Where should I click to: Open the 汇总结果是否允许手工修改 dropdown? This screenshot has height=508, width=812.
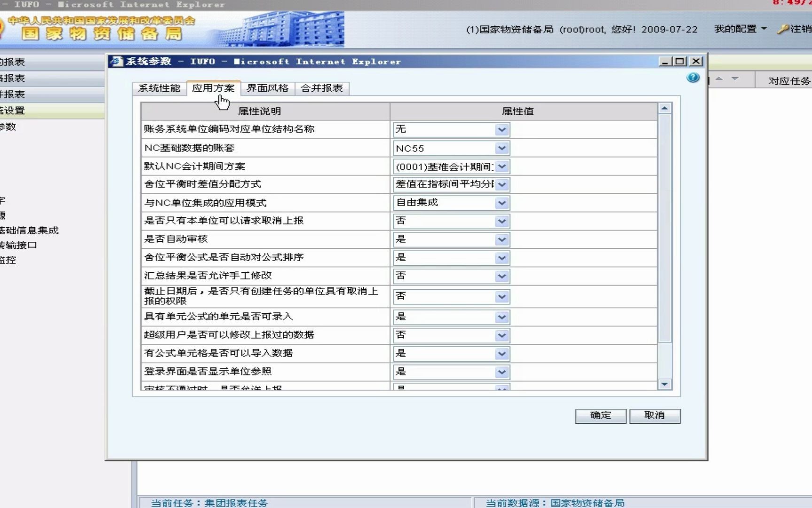point(502,276)
